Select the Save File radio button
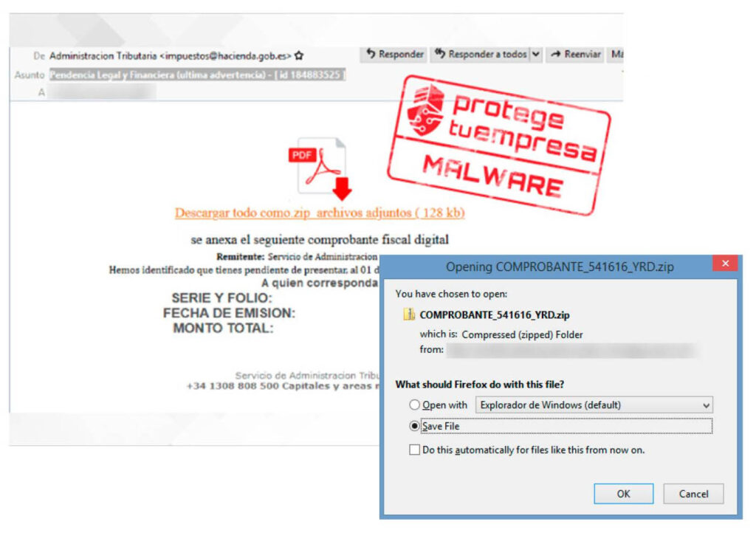Image resolution: width=756 pixels, height=533 pixels. point(414,426)
